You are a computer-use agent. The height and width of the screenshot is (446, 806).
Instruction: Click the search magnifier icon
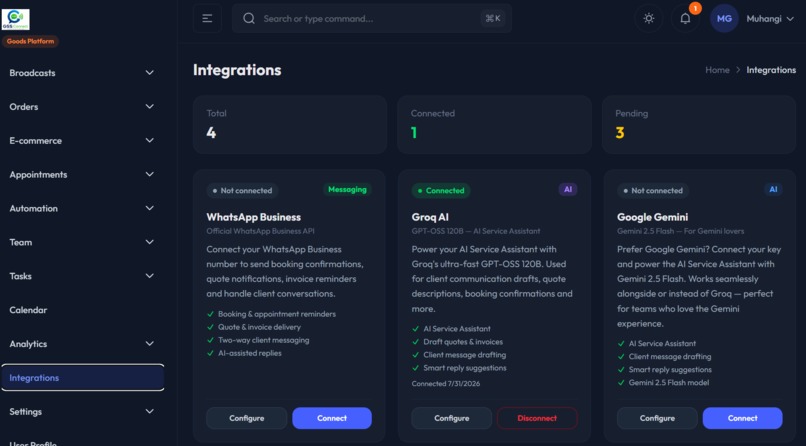click(x=249, y=18)
